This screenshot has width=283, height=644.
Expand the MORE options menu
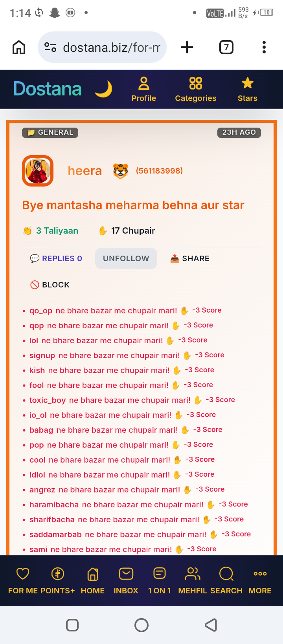[260, 581]
